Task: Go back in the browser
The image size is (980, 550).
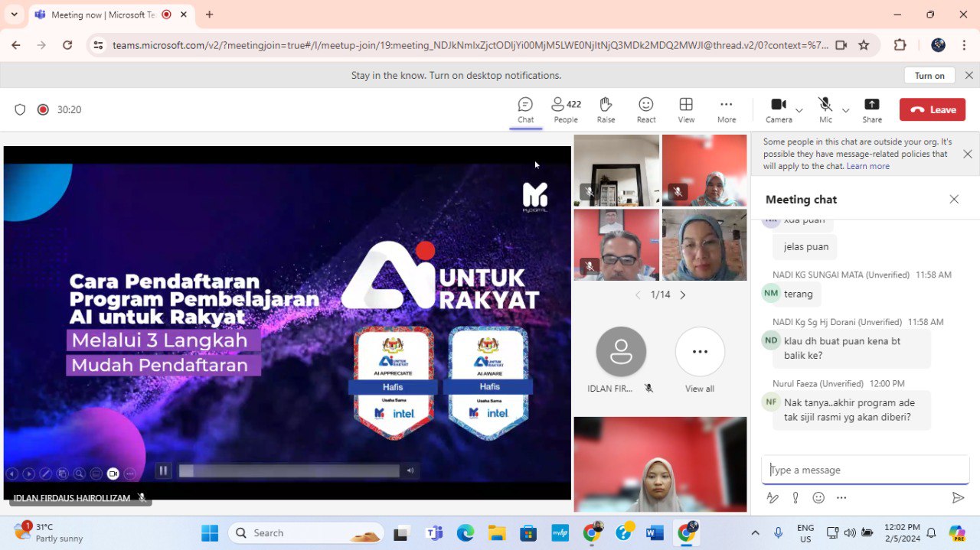Action: click(x=16, y=45)
